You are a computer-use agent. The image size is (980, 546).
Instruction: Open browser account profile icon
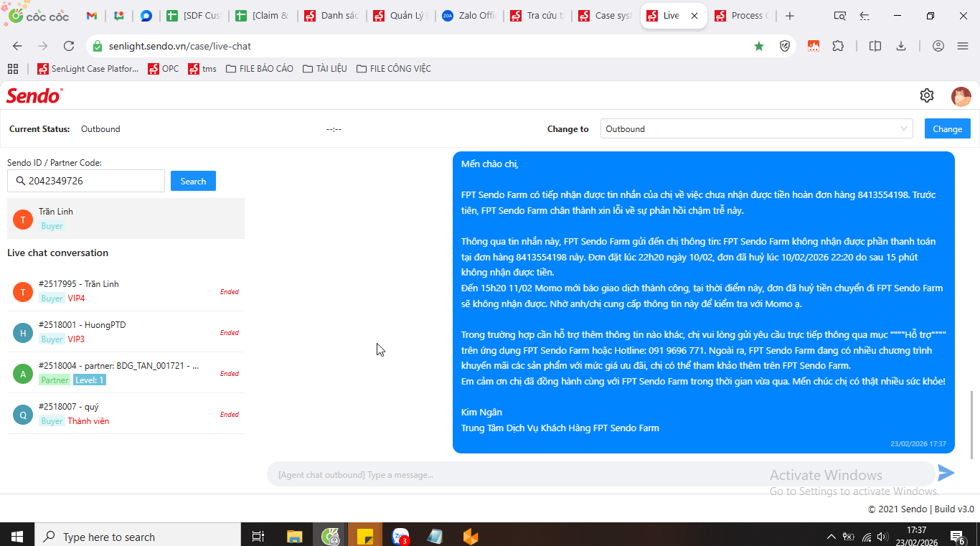click(x=938, y=46)
